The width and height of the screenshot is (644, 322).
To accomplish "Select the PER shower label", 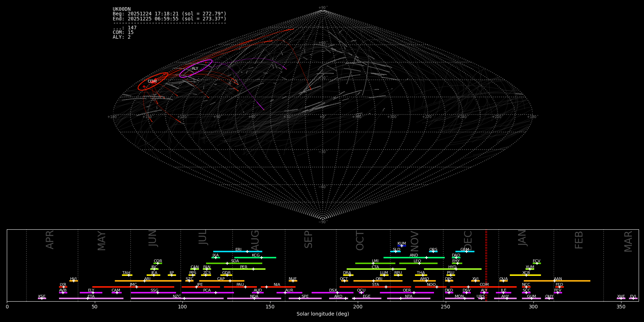I will [244, 267].
